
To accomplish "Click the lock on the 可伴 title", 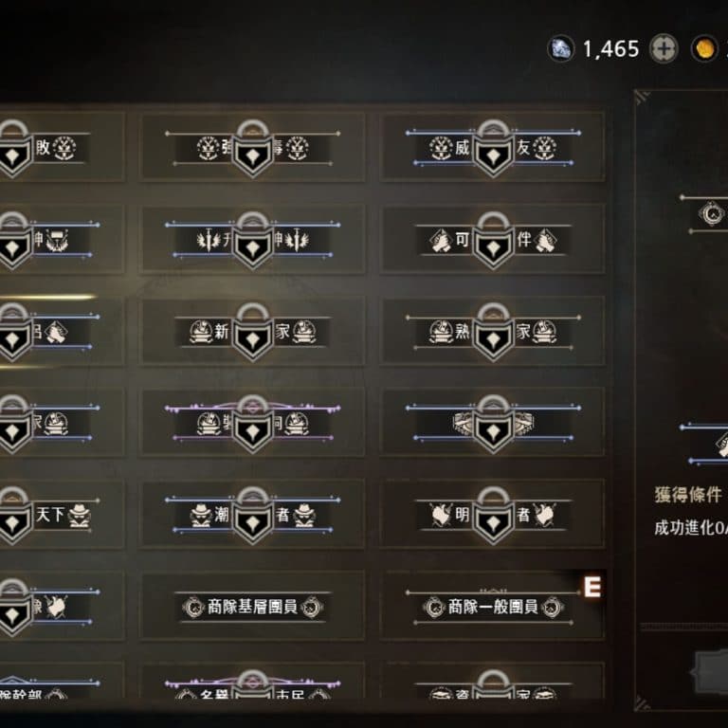I will (493, 241).
